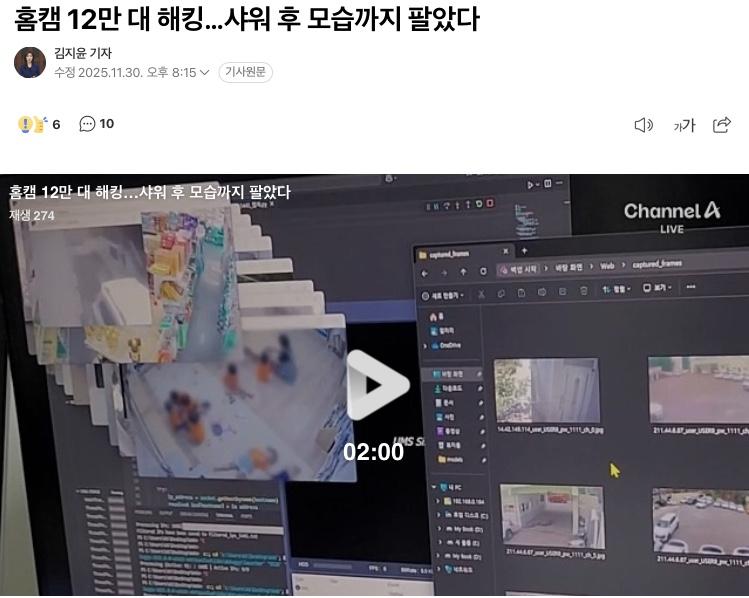Click the Channel A LIVE logo

pyautogui.click(x=671, y=214)
